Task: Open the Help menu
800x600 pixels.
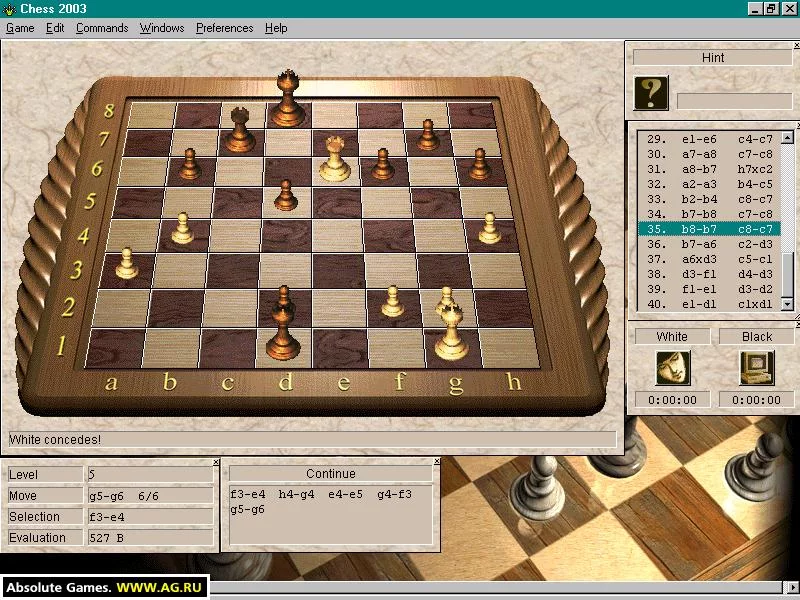Action: [x=276, y=28]
